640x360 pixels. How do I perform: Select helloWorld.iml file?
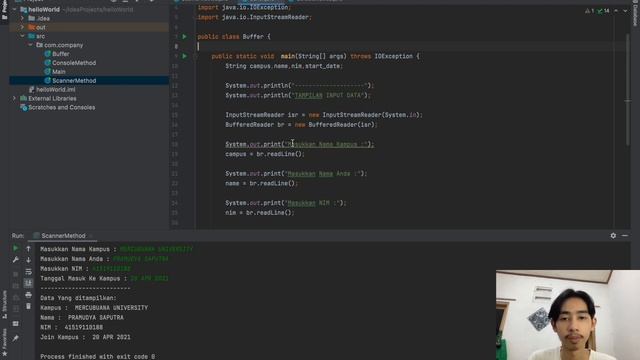click(x=56, y=89)
